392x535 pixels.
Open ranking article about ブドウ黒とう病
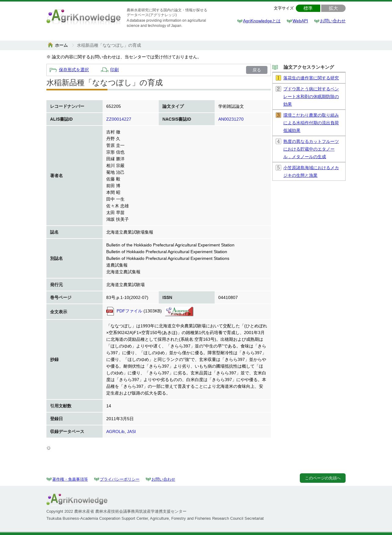coord(311,96)
